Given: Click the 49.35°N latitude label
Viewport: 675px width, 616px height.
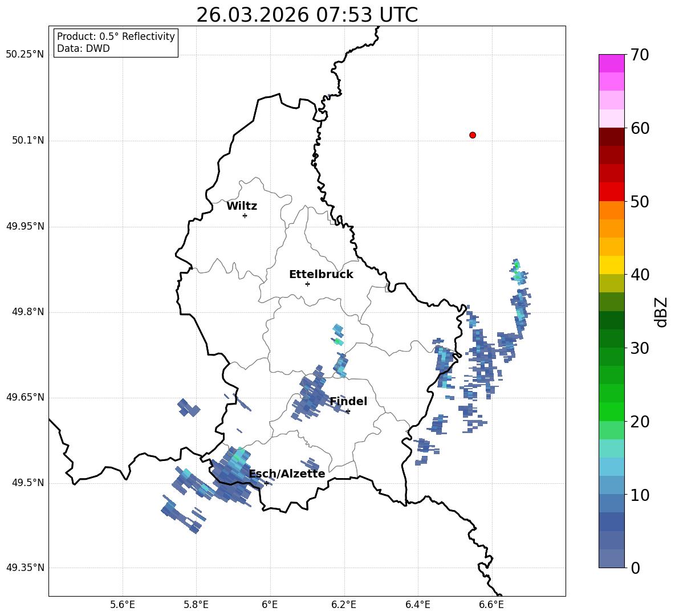Looking at the screenshot, I should pos(25,568).
